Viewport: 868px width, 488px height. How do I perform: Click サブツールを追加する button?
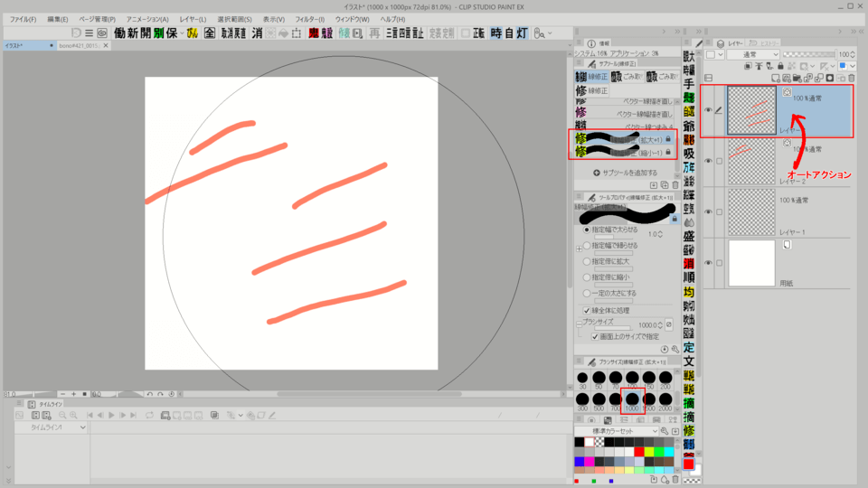[x=624, y=172]
